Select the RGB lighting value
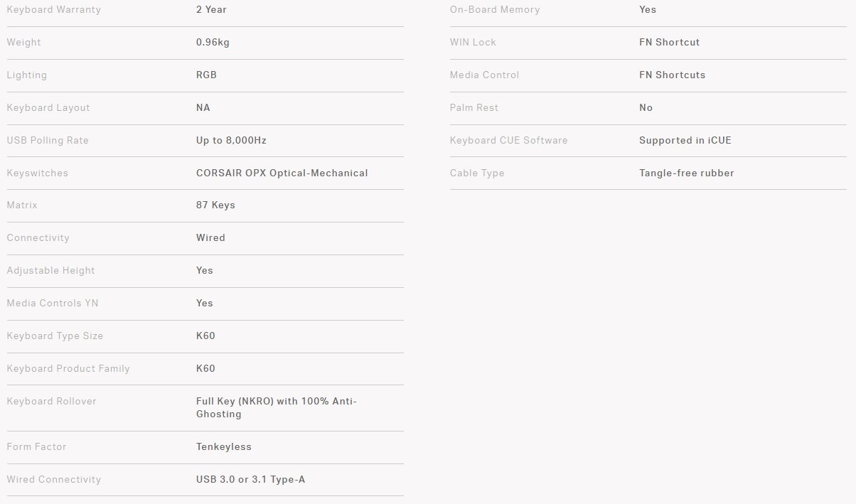This screenshot has width=856, height=504. [206, 75]
